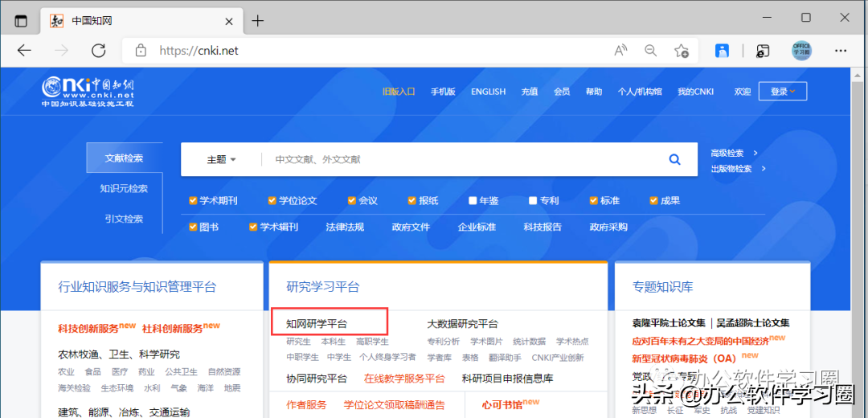868x418 pixels.
Task: Open a new tab with plus icon
Action: (x=257, y=21)
